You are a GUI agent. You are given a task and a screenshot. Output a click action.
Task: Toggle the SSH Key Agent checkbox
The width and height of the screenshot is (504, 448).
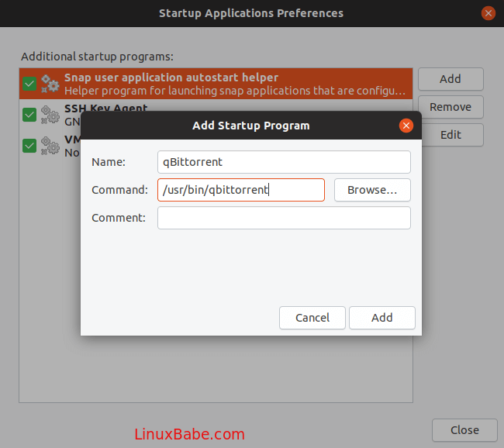[x=29, y=115]
